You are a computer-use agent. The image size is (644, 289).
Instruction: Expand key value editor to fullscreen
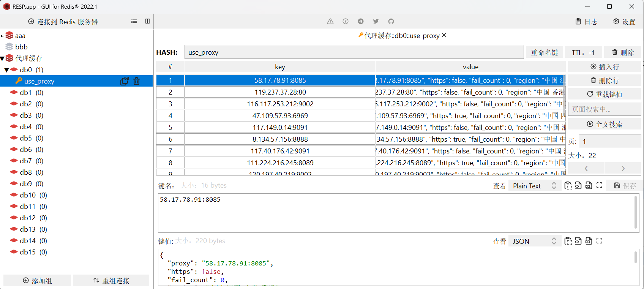coord(600,241)
